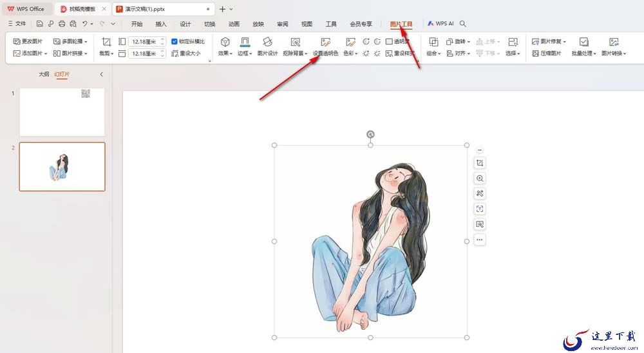The image size is (644, 353).
Task: Open the 边框 border options
Action: click(245, 47)
